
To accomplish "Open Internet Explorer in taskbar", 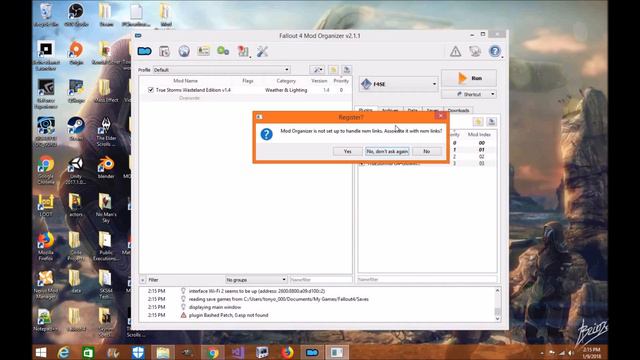I will click(63, 353).
